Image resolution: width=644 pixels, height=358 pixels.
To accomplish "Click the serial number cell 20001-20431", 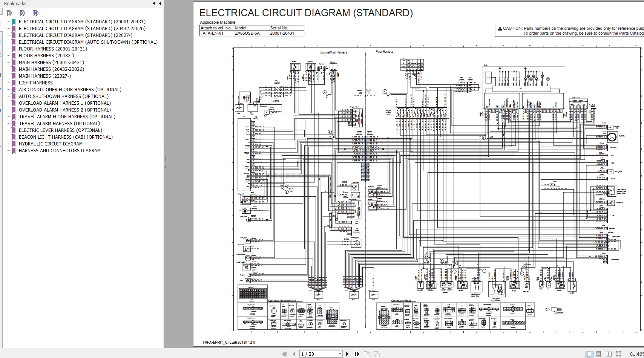I will 286,33.
